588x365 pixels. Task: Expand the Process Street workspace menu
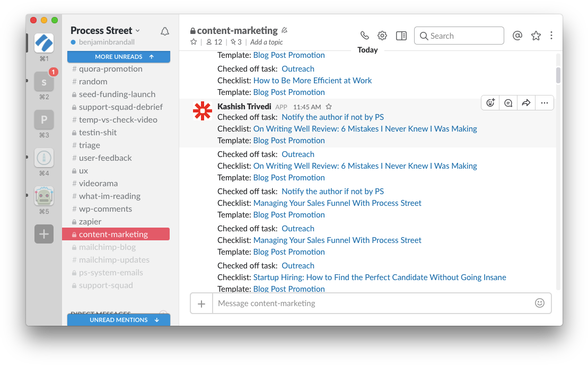(x=105, y=31)
